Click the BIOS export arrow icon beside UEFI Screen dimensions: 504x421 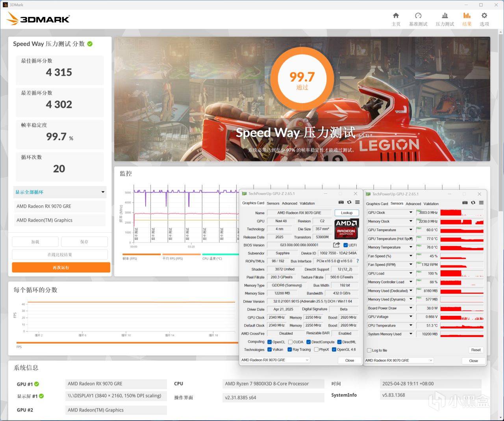tap(336, 245)
